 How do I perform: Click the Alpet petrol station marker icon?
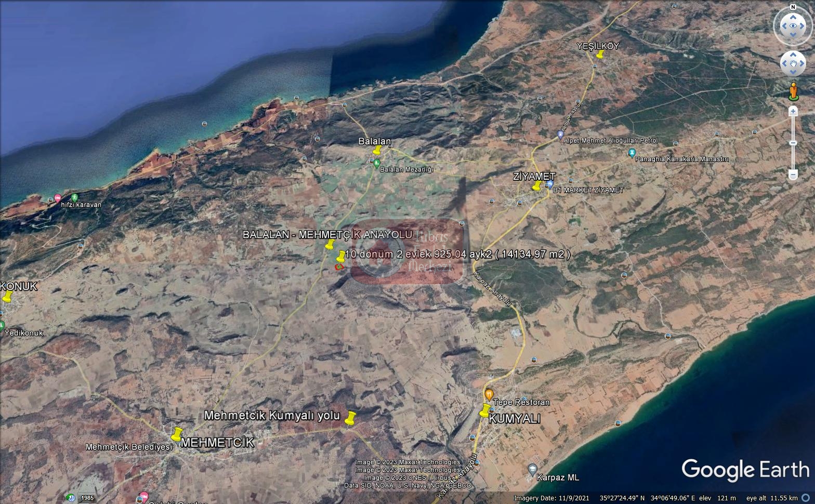[x=560, y=135]
